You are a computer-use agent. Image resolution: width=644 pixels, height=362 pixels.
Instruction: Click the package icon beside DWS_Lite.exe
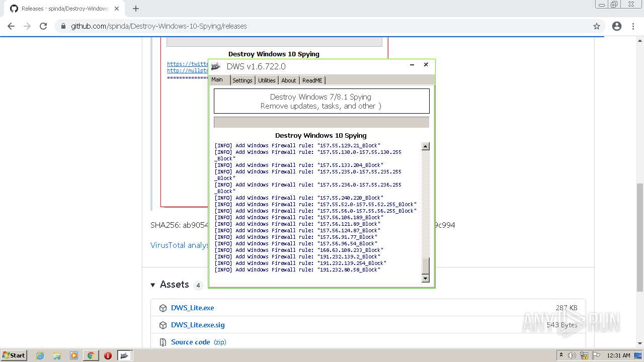(163, 308)
